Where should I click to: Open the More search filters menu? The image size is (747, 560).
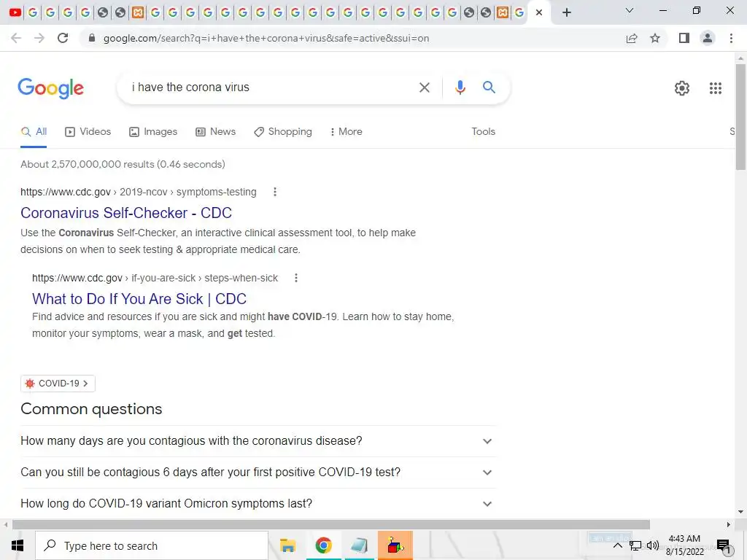tap(347, 132)
